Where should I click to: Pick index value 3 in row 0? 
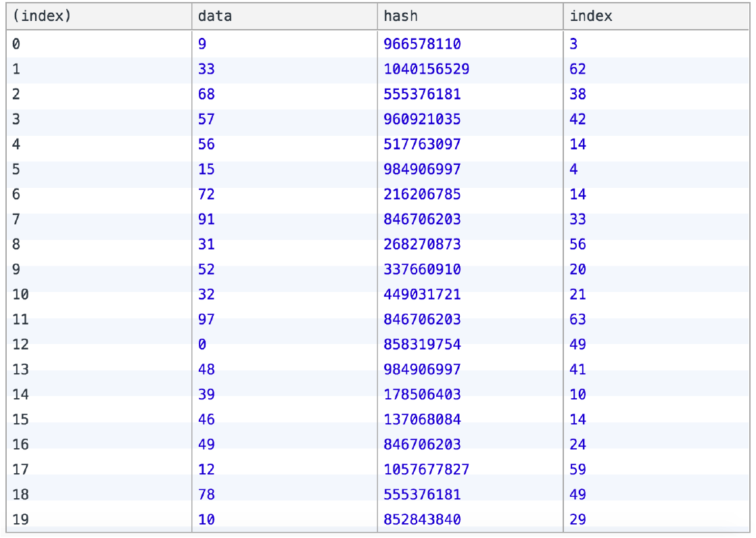click(x=573, y=45)
